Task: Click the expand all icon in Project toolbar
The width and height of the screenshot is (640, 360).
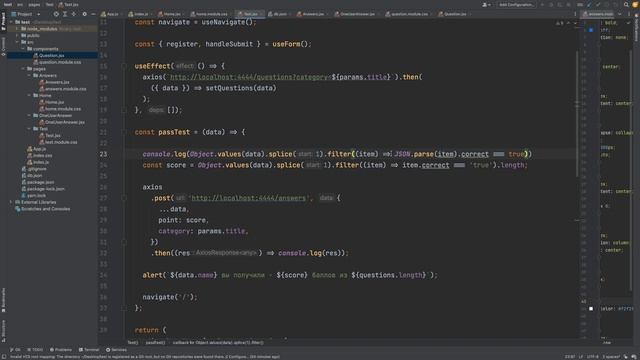Action: click(65, 14)
